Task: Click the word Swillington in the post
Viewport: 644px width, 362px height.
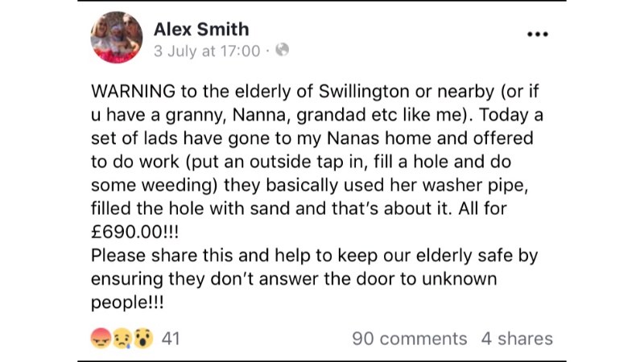Action: (364, 92)
